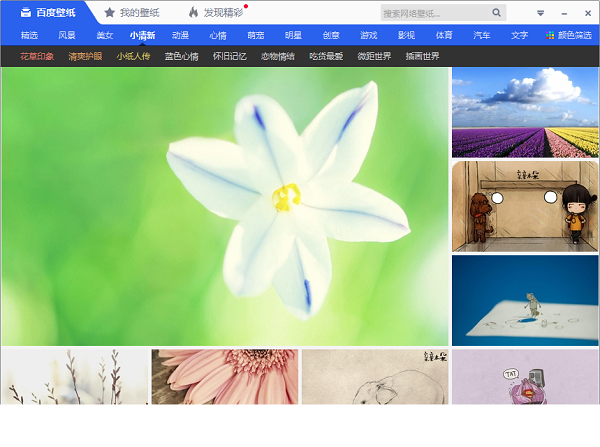
Task: Select the tulip field wallpaper thumbnail
Action: (x=525, y=113)
